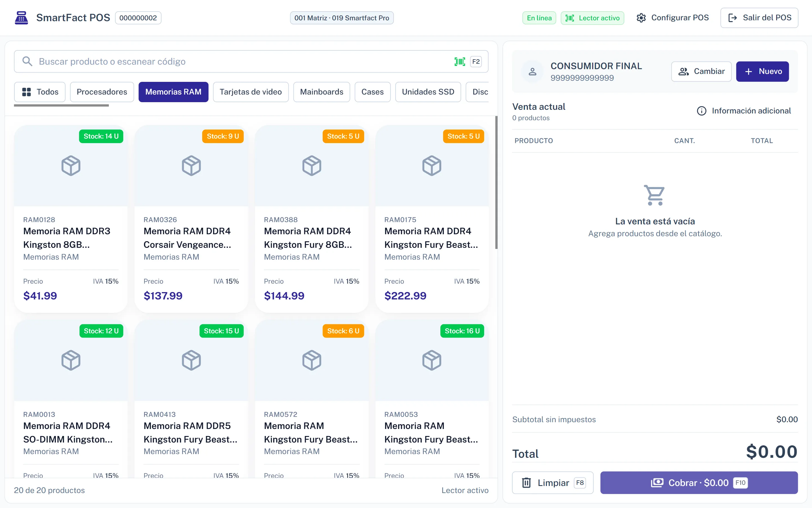
Task: Open Configurar POS settings
Action: coord(672,18)
